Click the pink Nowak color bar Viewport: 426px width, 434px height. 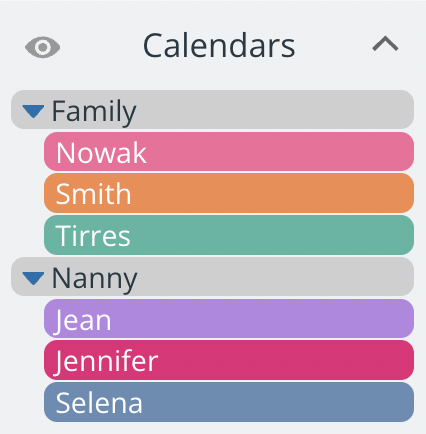tap(229, 152)
